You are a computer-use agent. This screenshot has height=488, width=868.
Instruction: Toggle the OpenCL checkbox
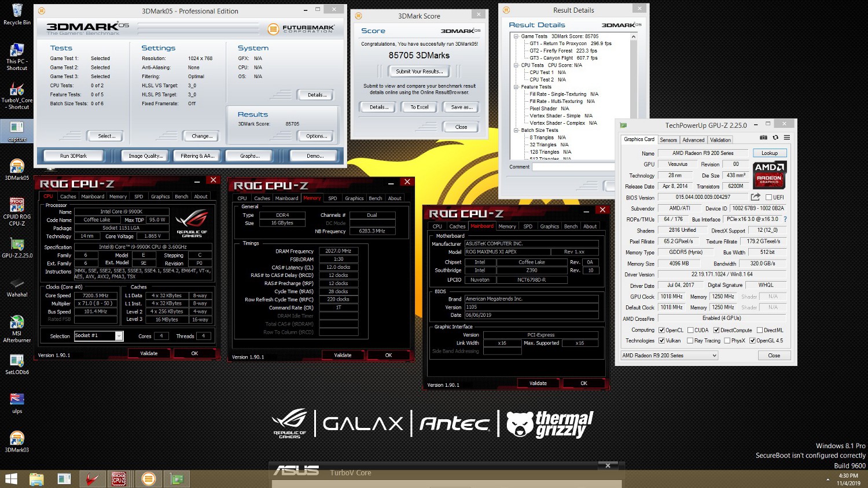pyautogui.click(x=661, y=330)
